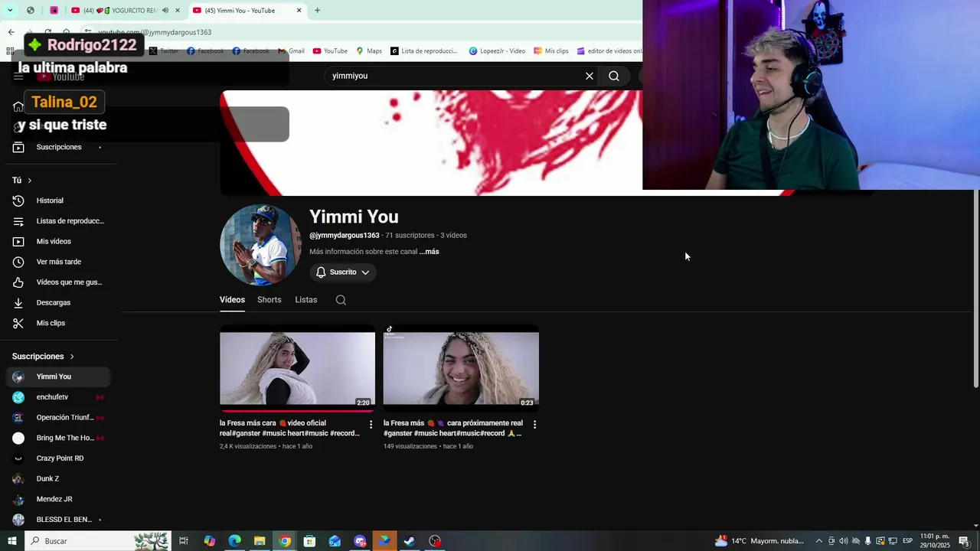Click the address bar URL
This screenshot has width=980, height=551.
[155, 32]
